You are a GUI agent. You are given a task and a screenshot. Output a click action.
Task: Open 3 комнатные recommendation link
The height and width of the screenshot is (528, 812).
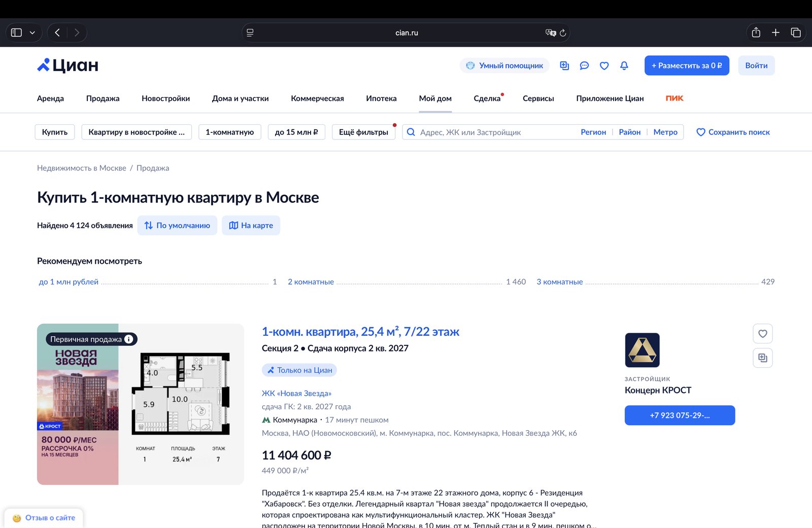click(560, 281)
